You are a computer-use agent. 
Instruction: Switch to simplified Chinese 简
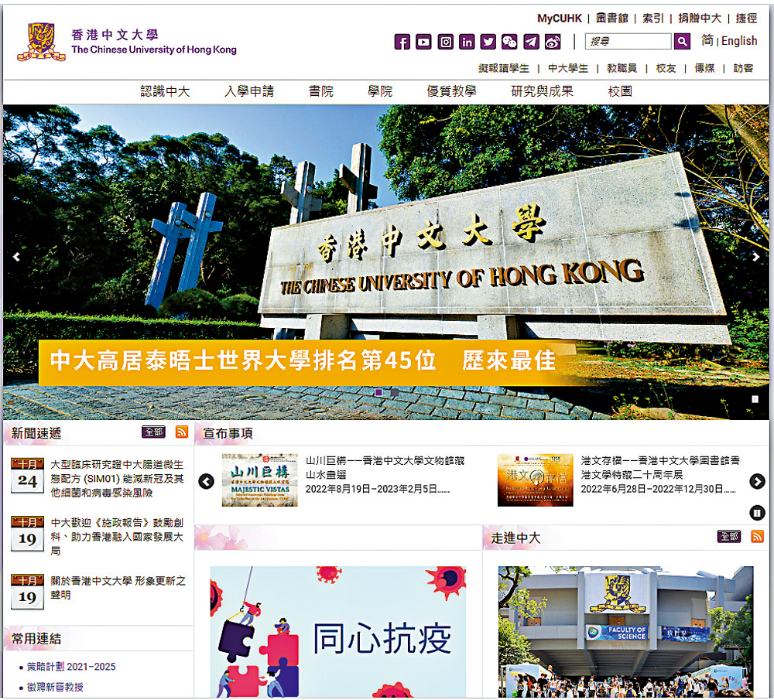707,40
